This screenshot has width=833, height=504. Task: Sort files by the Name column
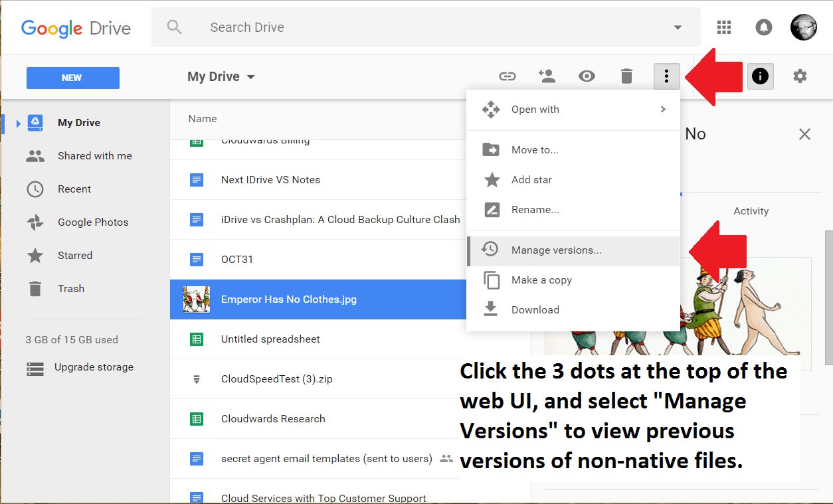(203, 119)
